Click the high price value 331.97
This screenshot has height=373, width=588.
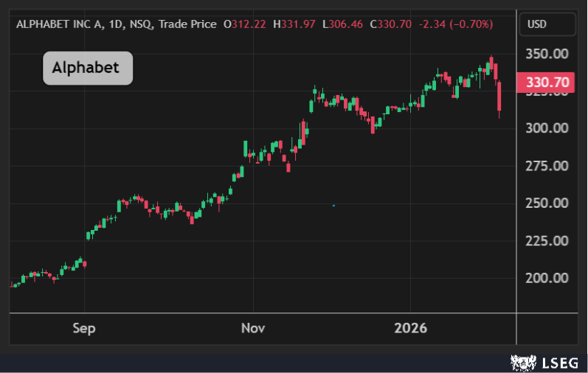pyautogui.click(x=300, y=24)
